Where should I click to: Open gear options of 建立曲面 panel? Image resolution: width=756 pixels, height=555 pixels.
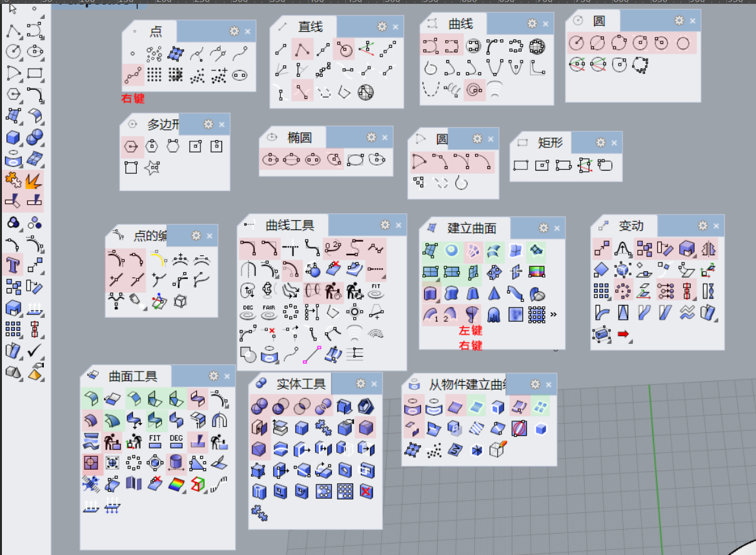point(544,228)
